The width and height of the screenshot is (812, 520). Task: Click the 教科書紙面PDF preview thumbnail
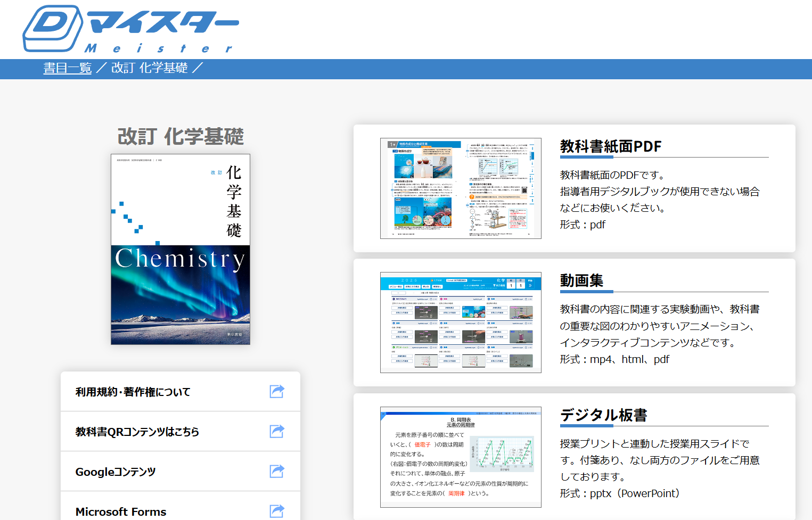461,188
